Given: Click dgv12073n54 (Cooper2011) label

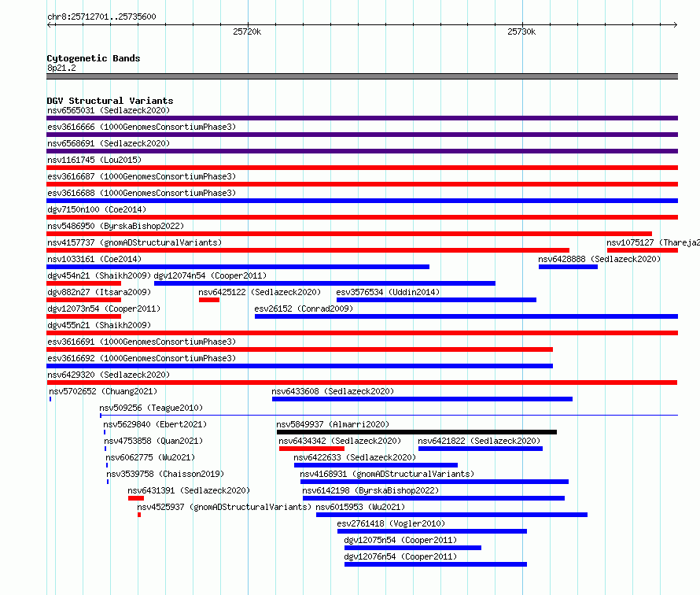Looking at the screenshot, I should coord(104,309).
